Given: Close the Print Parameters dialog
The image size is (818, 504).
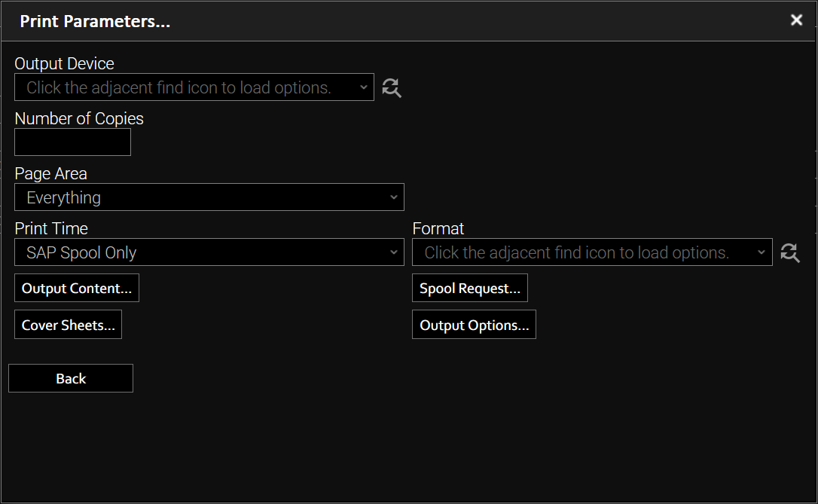Looking at the screenshot, I should click(x=796, y=20).
